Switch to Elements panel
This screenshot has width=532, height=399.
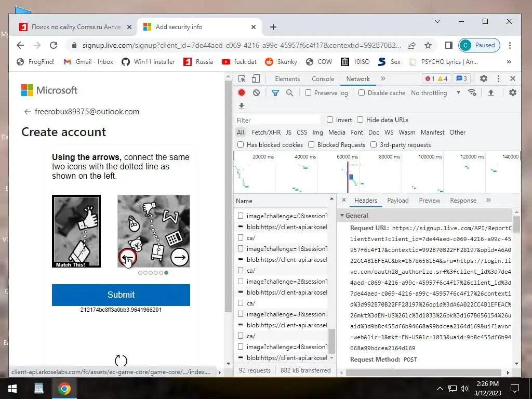[287, 79]
